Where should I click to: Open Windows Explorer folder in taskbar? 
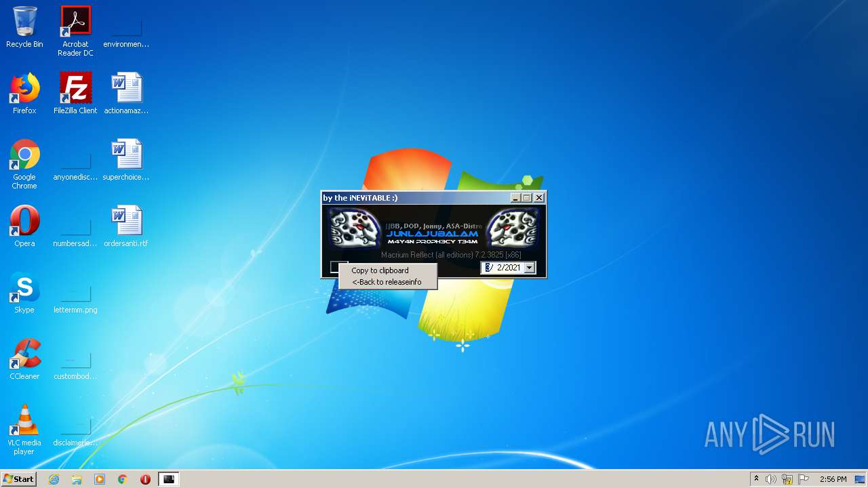[77, 479]
